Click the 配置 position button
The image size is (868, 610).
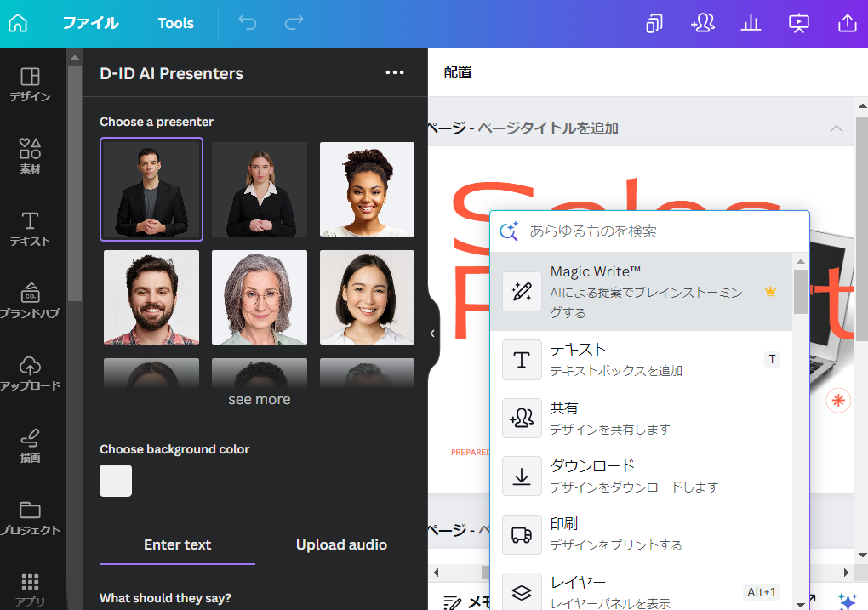tap(458, 72)
